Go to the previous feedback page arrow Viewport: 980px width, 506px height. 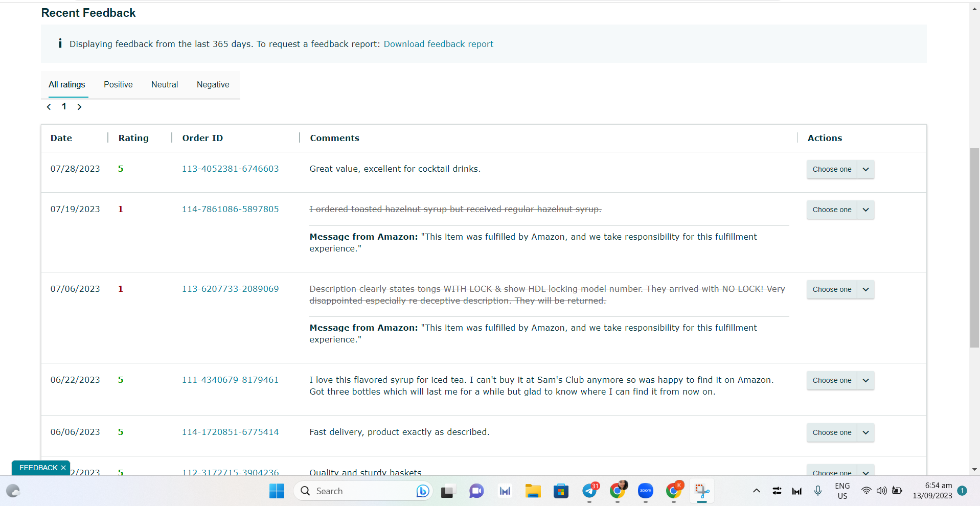pos(49,107)
